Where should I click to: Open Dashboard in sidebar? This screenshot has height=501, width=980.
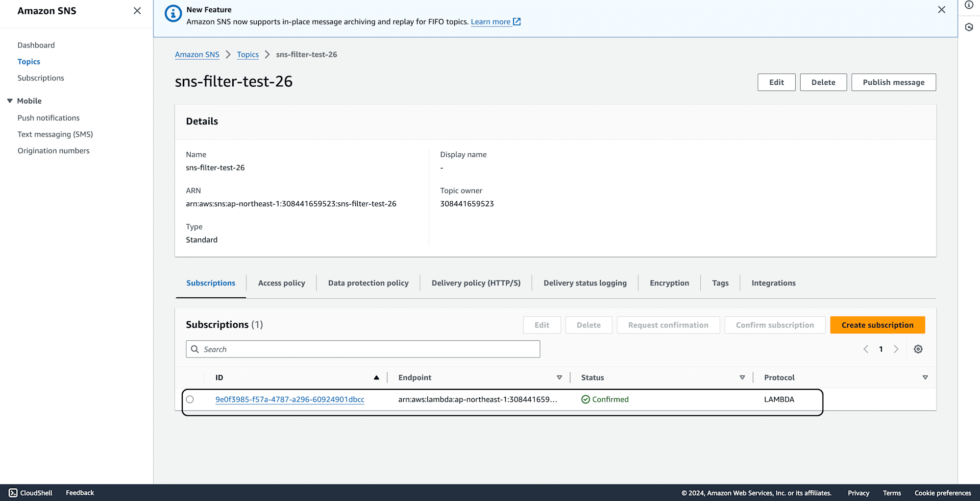(x=36, y=45)
